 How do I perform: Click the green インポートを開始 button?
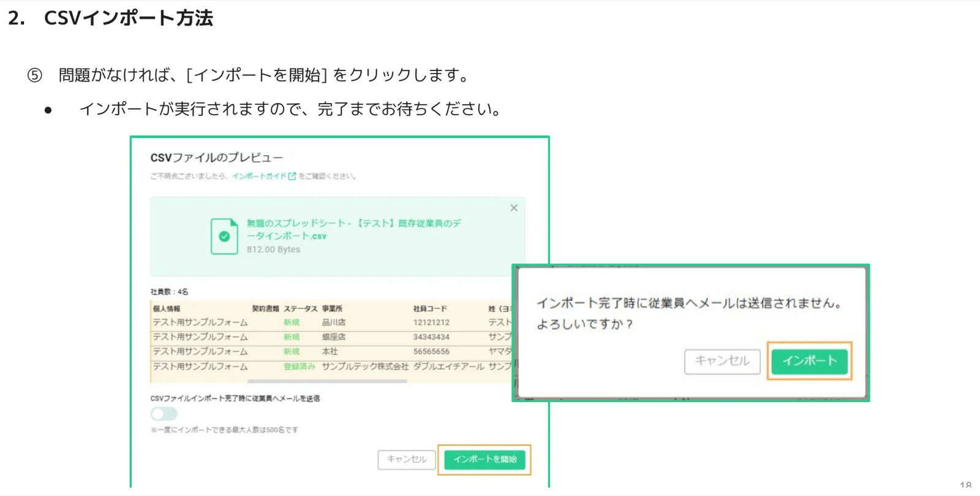484,459
